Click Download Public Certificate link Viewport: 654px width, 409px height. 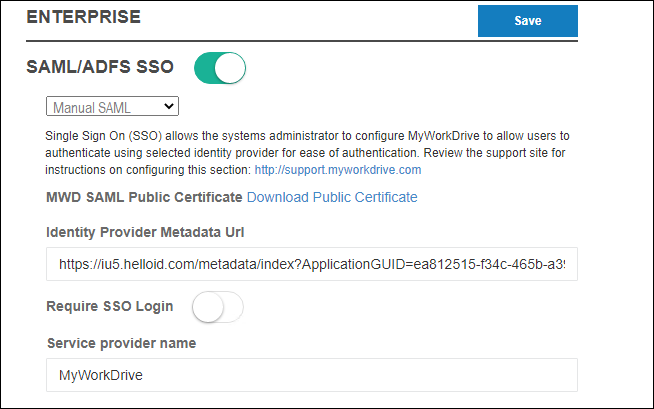tap(332, 197)
